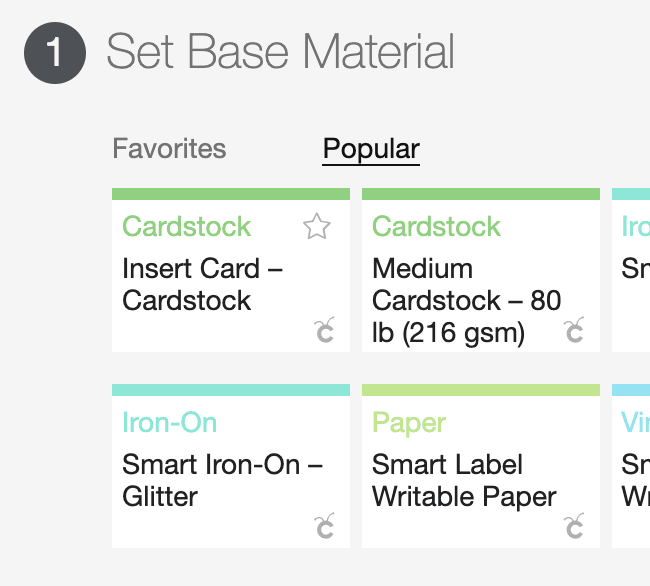Screen dimensions: 650x586
Task: Click light green bar above Paper tile
Action: point(481,390)
